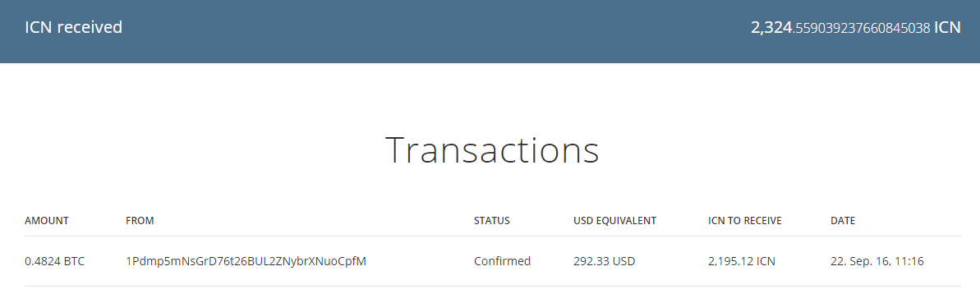This screenshot has width=980, height=303.
Task: Click the ICN unit in the header
Action: 947,27
